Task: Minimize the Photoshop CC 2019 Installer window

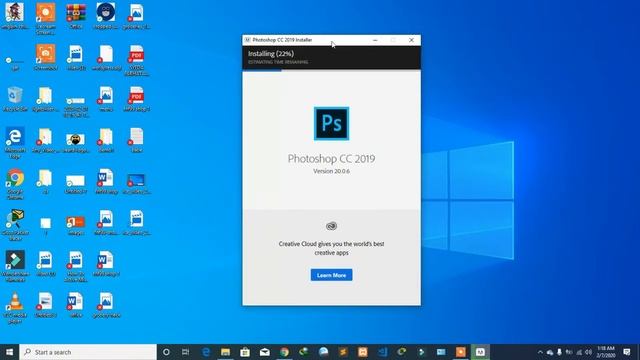Action: point(375,40)
